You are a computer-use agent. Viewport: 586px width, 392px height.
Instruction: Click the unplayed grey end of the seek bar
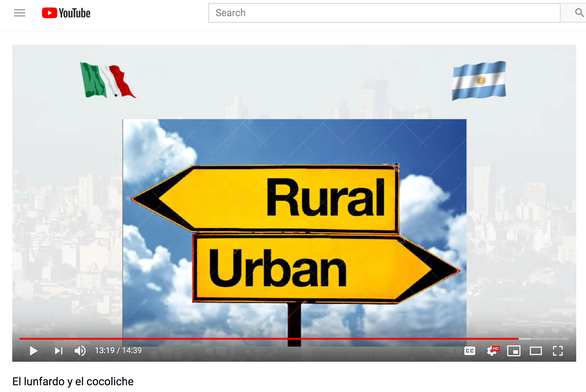(551, 339)
